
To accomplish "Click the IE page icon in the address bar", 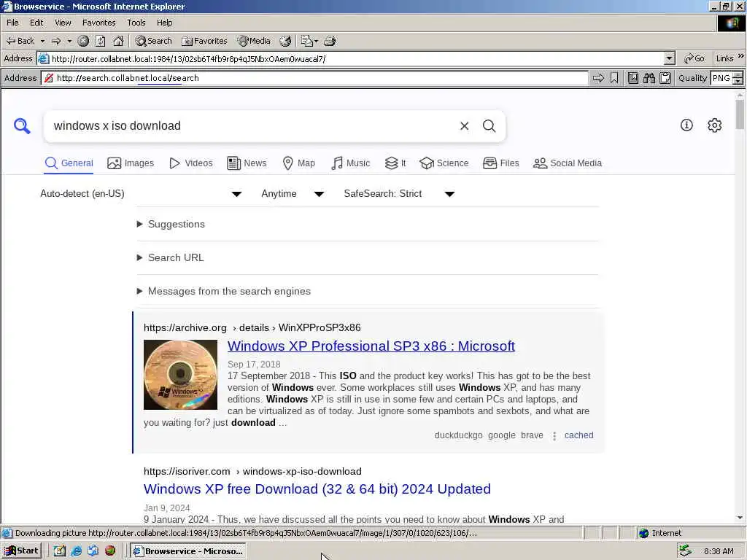I will (x=43, y=58).
